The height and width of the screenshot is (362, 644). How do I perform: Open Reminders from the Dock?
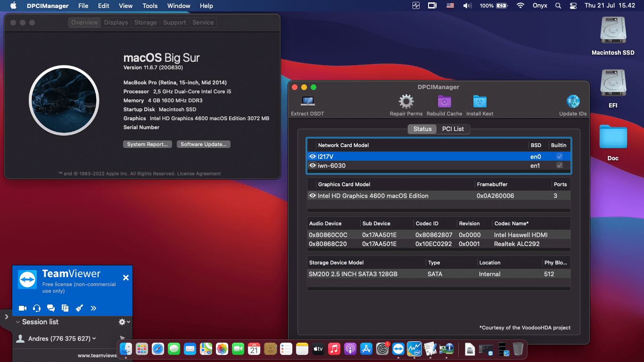click(x=286, y=349)
